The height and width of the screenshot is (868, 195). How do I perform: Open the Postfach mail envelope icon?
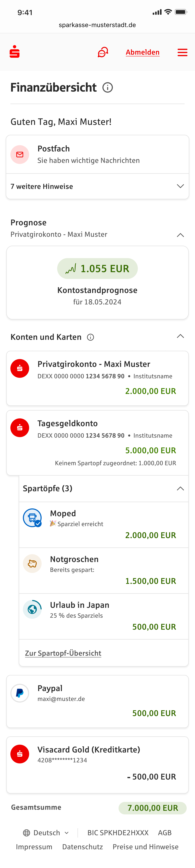(20, 154)
